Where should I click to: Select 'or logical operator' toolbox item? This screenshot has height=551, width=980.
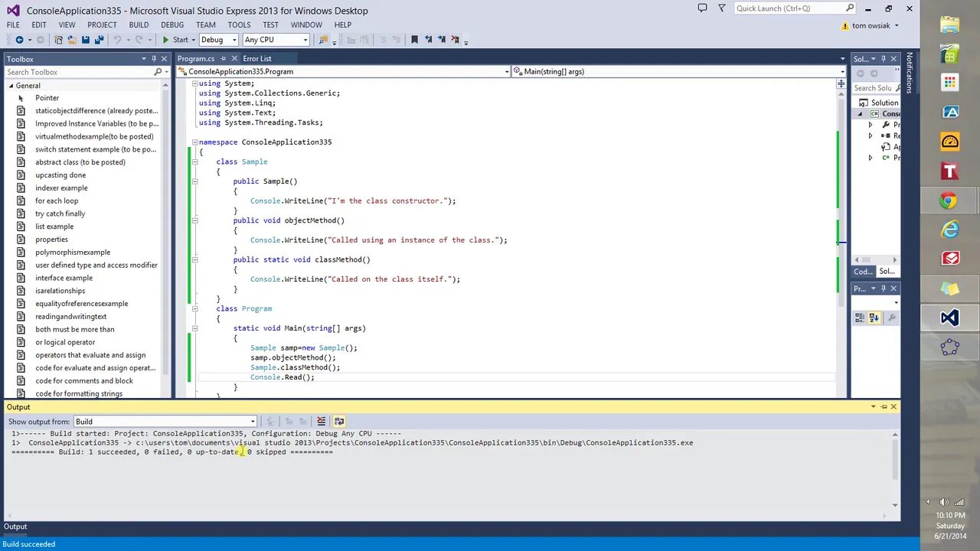click(x=65, y=342)
